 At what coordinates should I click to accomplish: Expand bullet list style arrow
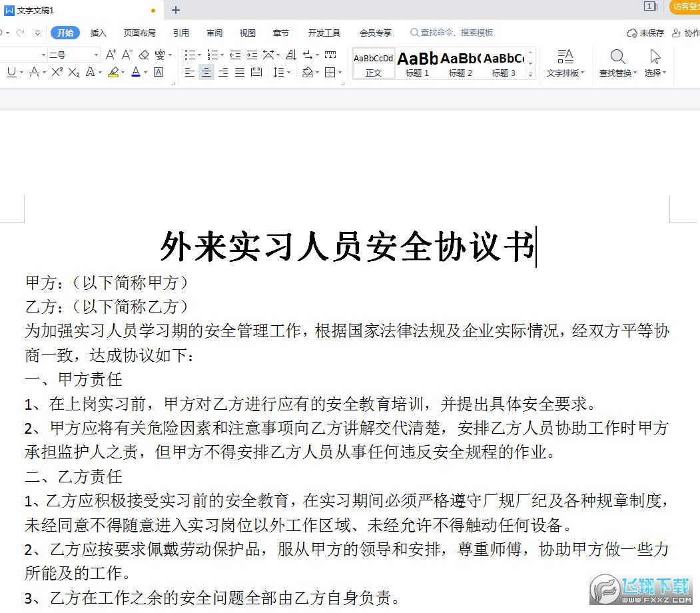tap(199, 55)
